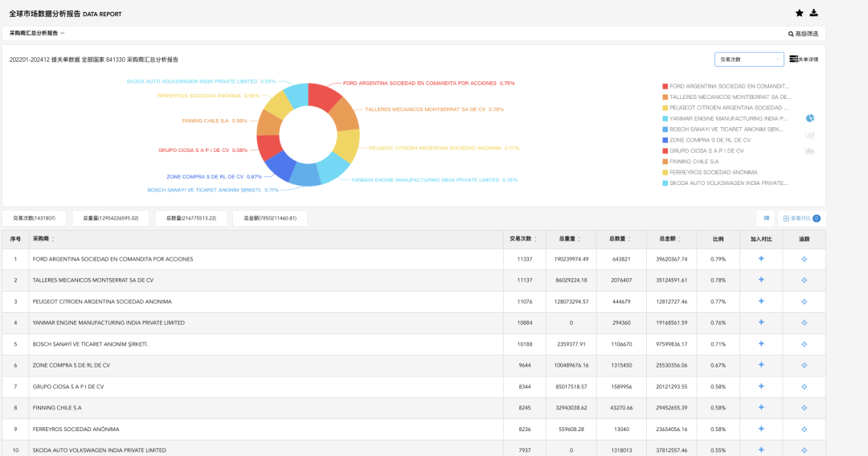868x456 pixels.
Task: Switch chart to area chart view icon
Action: pyautogui.click(x=810, y=150)
